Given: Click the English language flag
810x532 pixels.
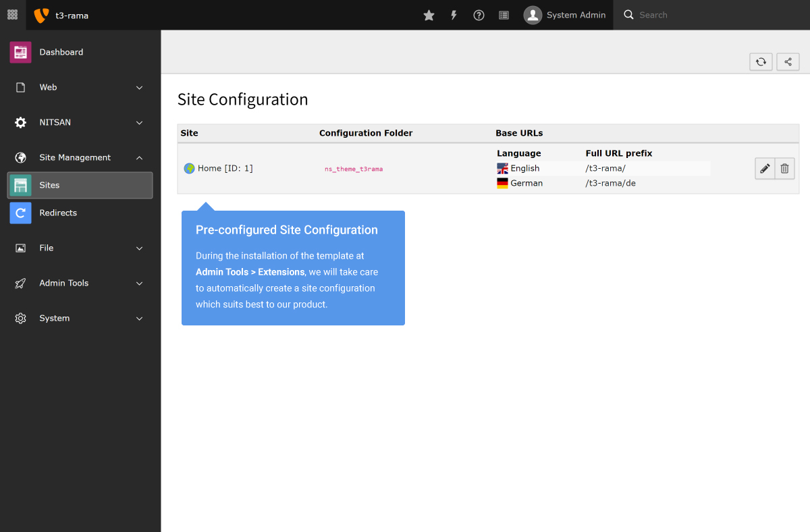Looking at the screenshot, I should (x=502, y=168).
